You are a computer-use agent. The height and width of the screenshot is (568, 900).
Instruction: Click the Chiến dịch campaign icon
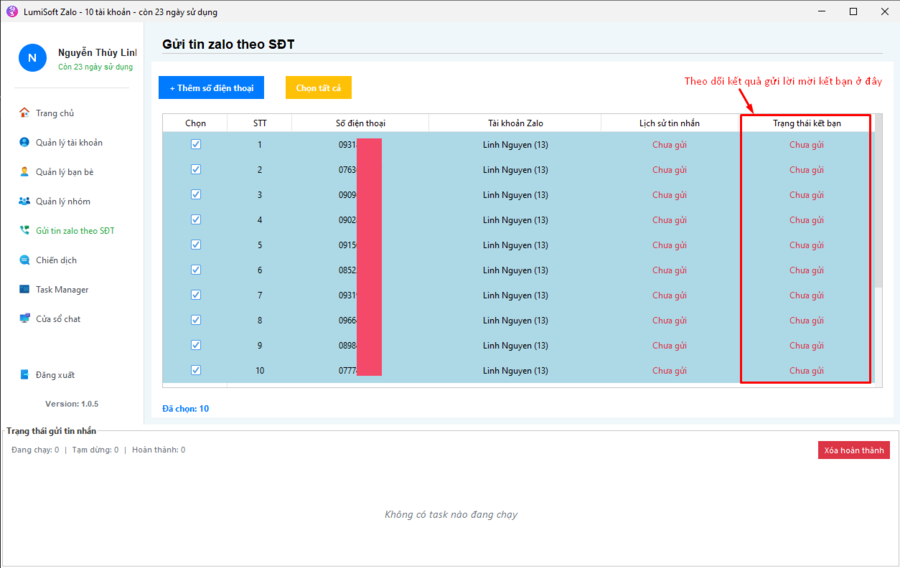click(25, 260)
